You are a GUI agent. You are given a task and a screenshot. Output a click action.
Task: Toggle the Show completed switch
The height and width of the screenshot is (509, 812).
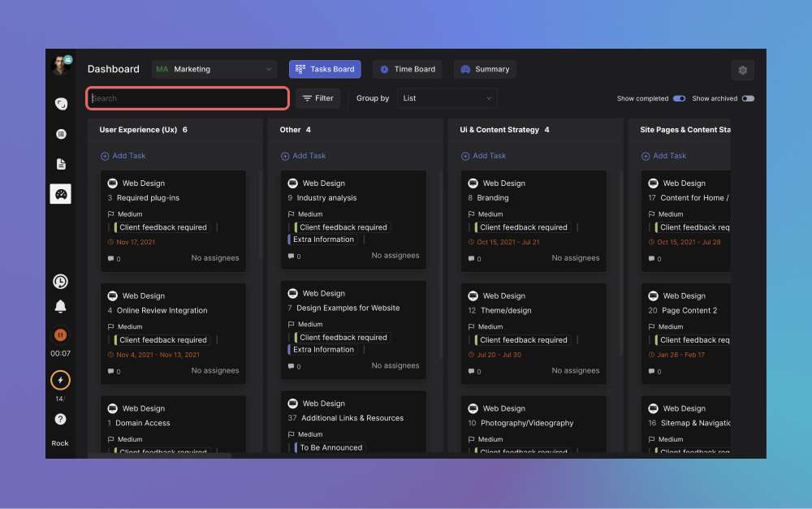679,99
